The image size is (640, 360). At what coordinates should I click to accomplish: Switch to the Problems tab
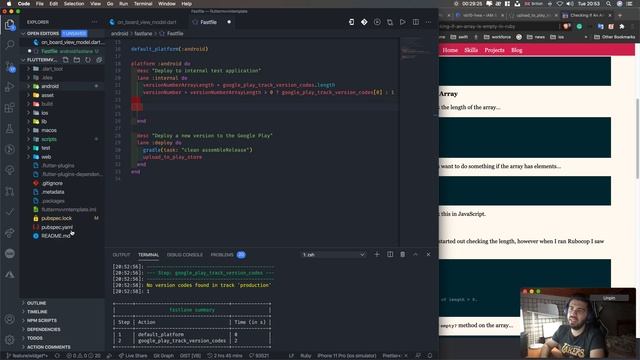[222, 255]
